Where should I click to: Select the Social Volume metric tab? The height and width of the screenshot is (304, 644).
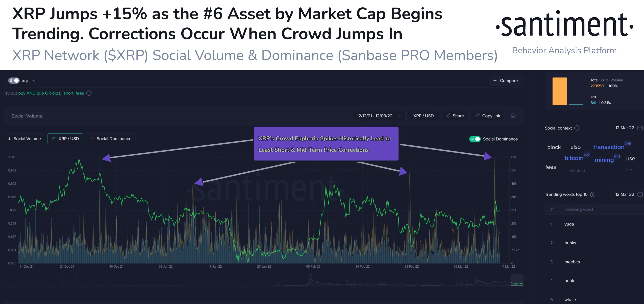coord(24,139)
